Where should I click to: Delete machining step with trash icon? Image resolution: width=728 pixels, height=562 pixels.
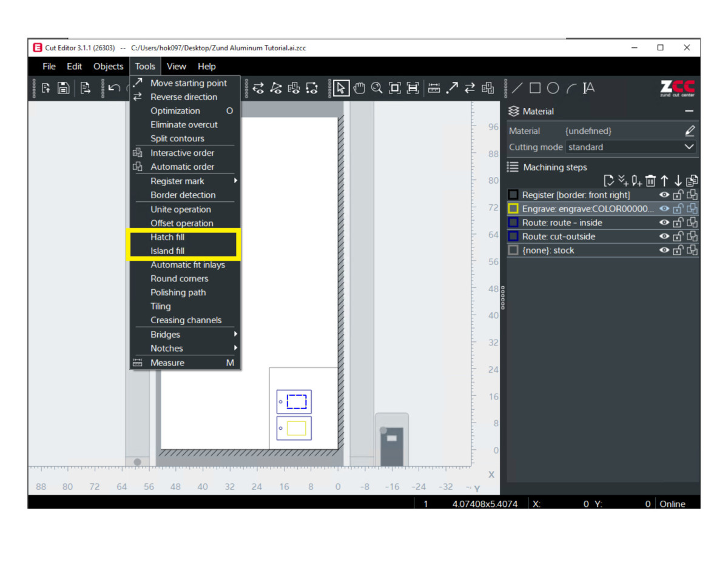coord(650,181)
